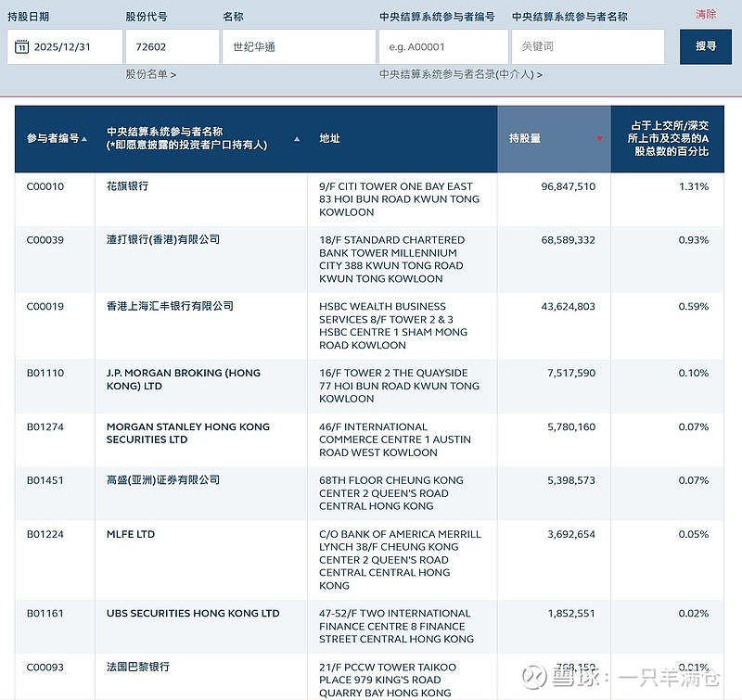This screenshot has height=700, width=742.
Task: Click red sort arrow in 持股量 header
Action: pos(599,139)
